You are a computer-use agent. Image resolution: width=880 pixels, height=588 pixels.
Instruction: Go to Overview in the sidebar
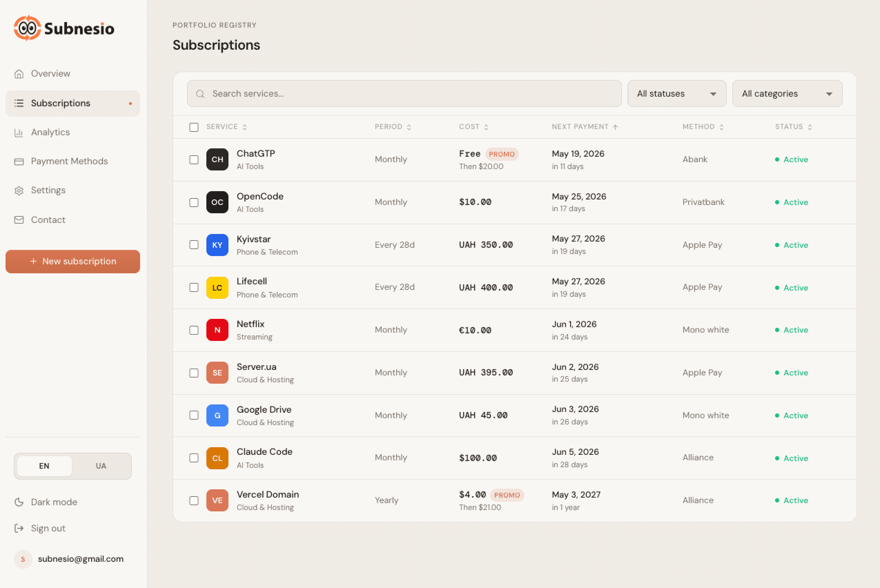pyautogui.click(x=73, y=74)
